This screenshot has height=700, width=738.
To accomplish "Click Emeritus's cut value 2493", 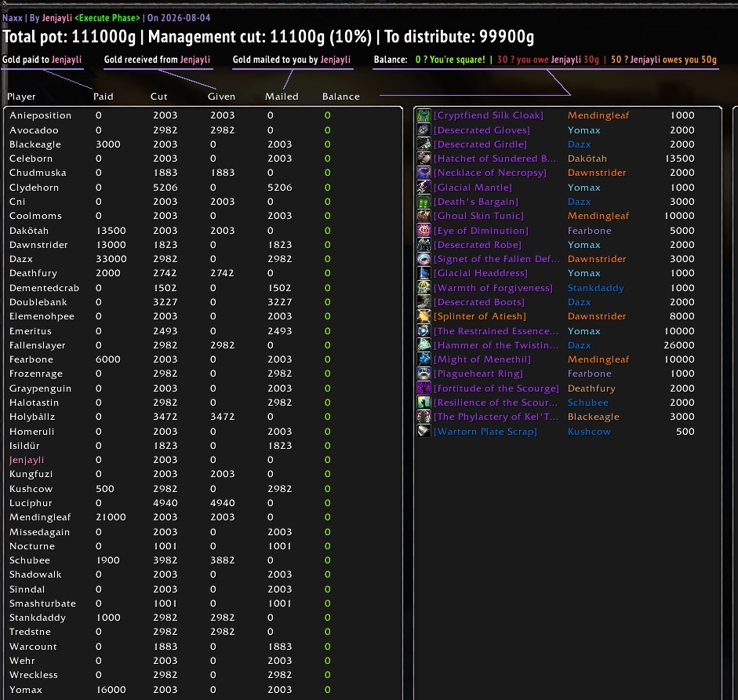I will 165,331.
